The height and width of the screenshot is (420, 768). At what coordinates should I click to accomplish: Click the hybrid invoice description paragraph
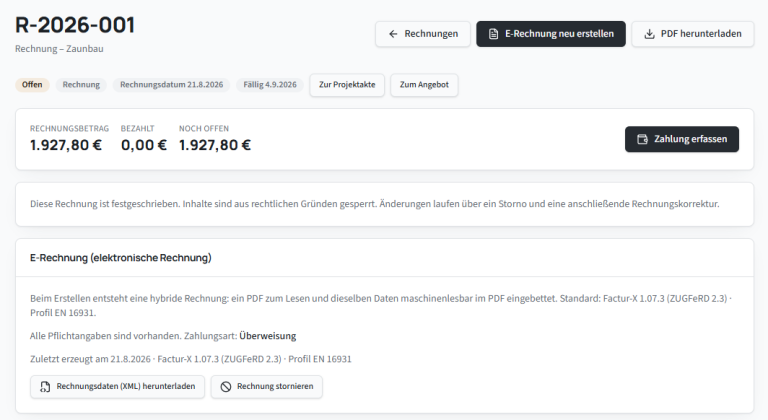[381, 305]
